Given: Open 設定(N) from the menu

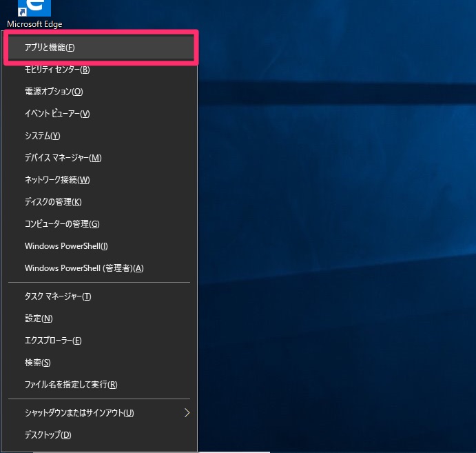Looking at the screenshot, I should pos(99,319).
